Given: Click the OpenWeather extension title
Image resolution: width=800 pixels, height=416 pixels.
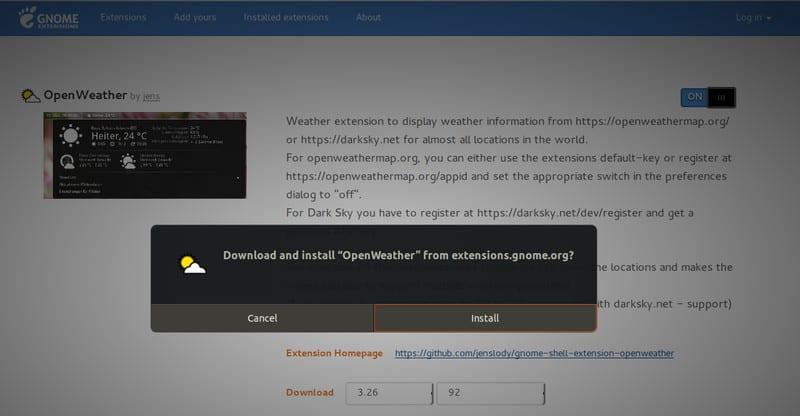Looking at the screenshot, I should (x=85, y=95).
